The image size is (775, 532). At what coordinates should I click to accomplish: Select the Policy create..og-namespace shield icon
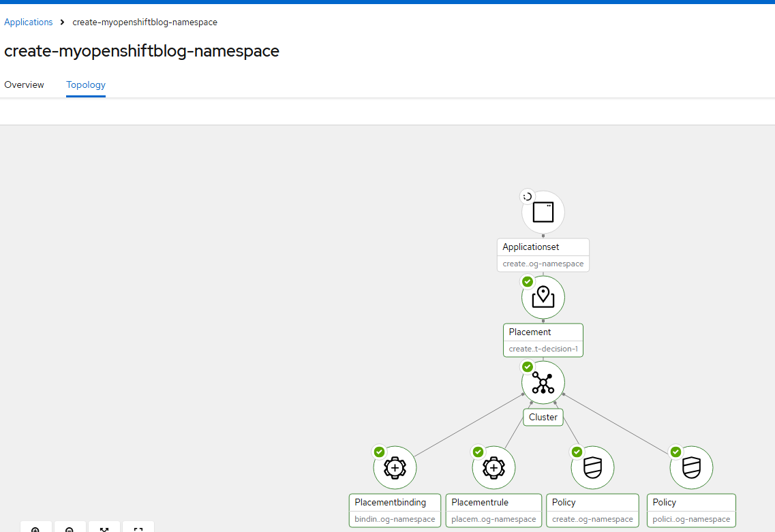tap(592, 467)
